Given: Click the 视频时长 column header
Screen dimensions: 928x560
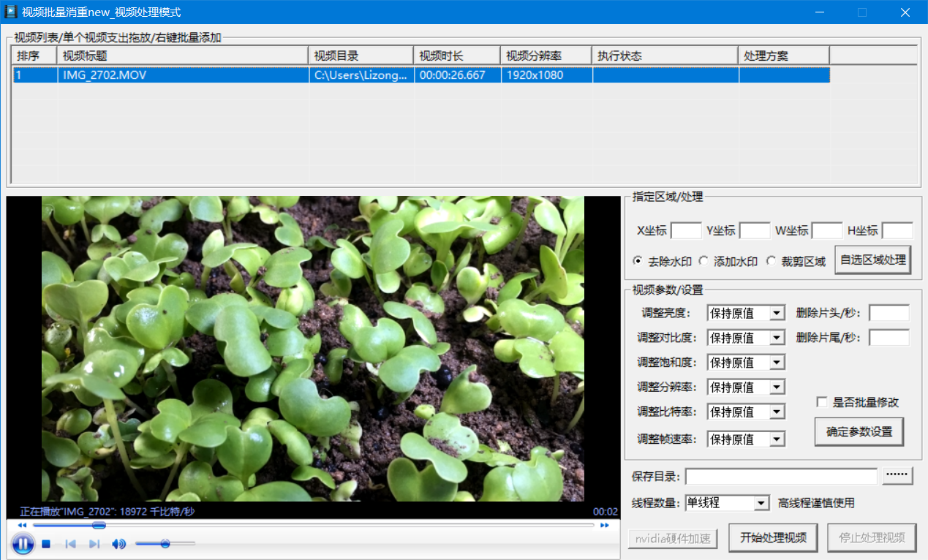Looking at the screenshot, I should coord(458,56).
